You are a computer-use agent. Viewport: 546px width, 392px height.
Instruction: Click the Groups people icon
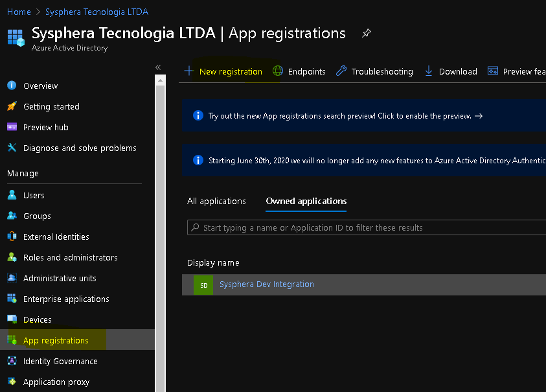[12, 216]
